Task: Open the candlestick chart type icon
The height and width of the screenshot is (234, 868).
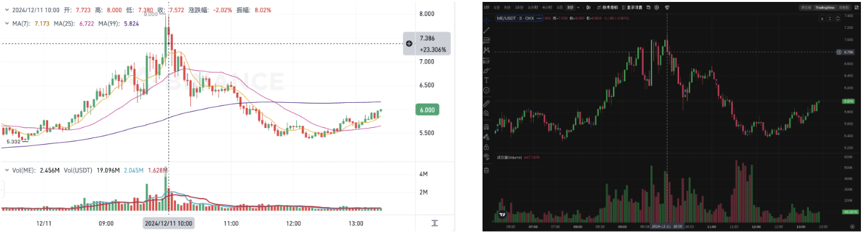Action: click(589, 7)
